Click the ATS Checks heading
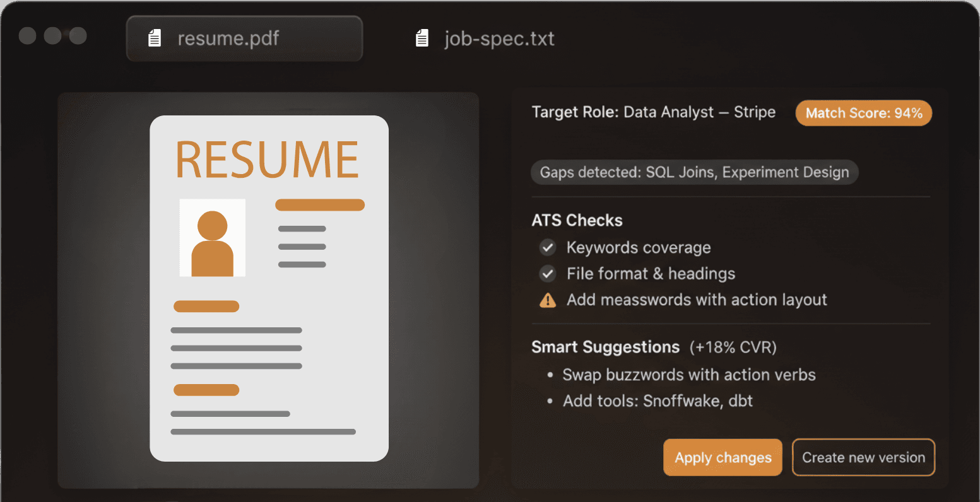The width and height of the screenshot is (980, 502). tap(577, 220)
